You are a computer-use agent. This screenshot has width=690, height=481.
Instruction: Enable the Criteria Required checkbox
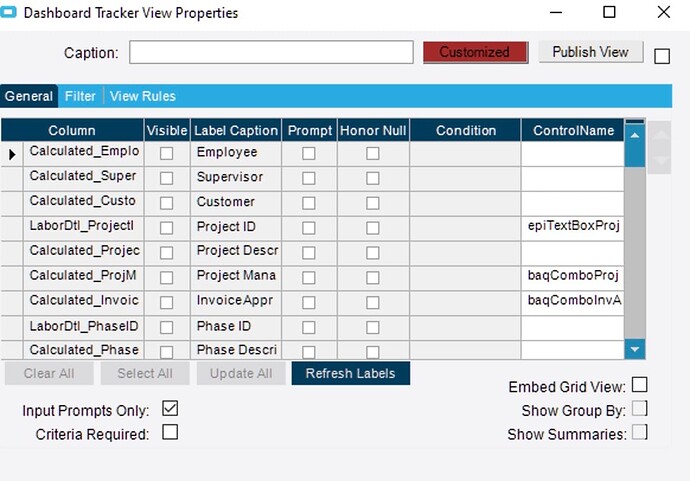170,433
